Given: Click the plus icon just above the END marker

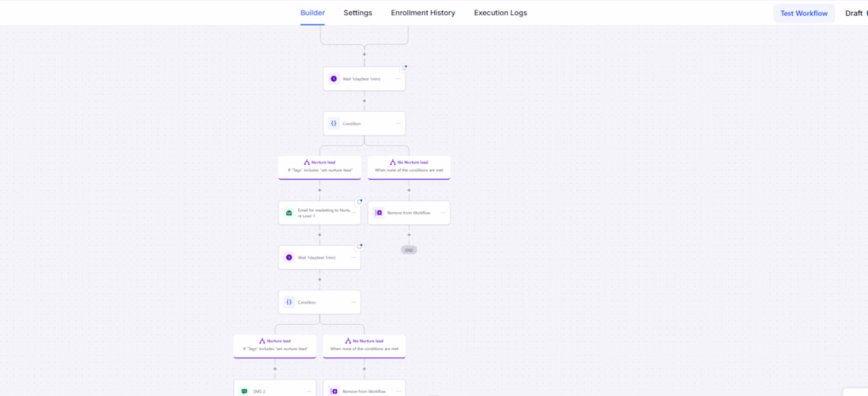Looking at the screenshot, I should (x=409, y=234).
